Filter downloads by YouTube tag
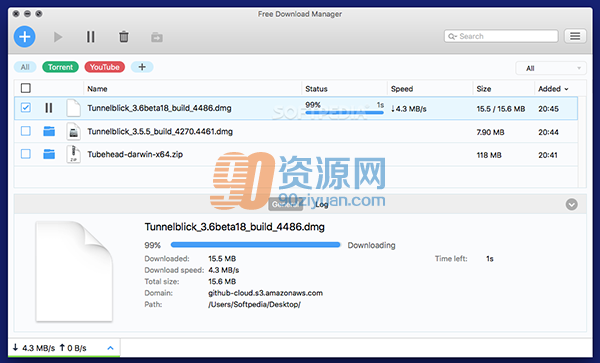 click(104, 67)
